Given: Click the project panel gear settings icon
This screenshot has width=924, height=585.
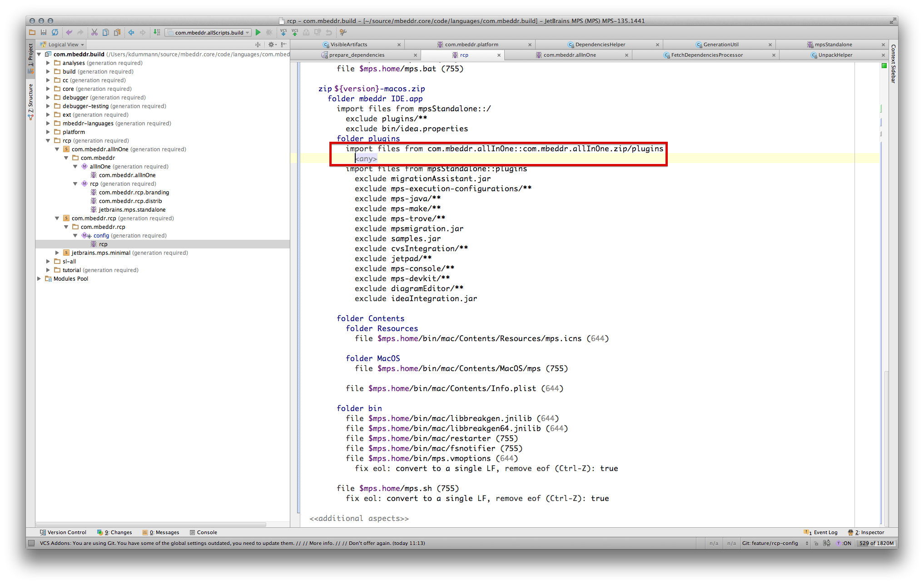Looking at the screenshot, I should (272, 45).
